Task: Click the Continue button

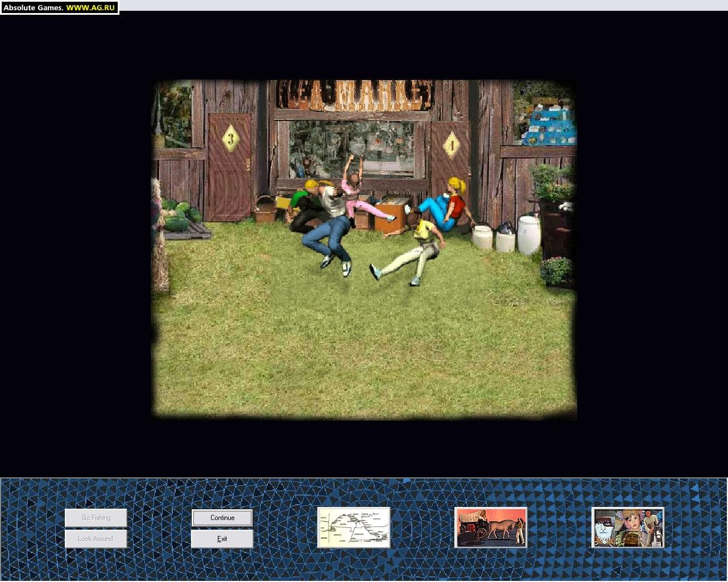Action: (x=222, y=517)
